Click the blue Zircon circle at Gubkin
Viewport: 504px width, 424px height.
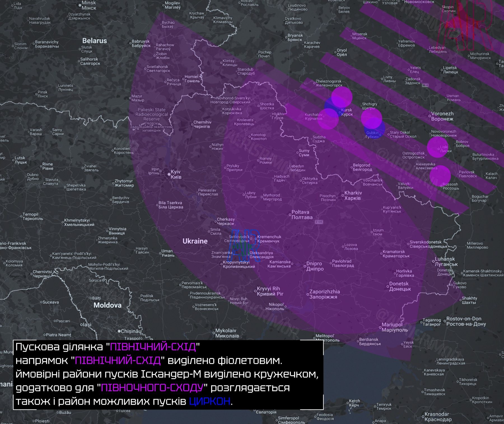[x=375, y=129]
